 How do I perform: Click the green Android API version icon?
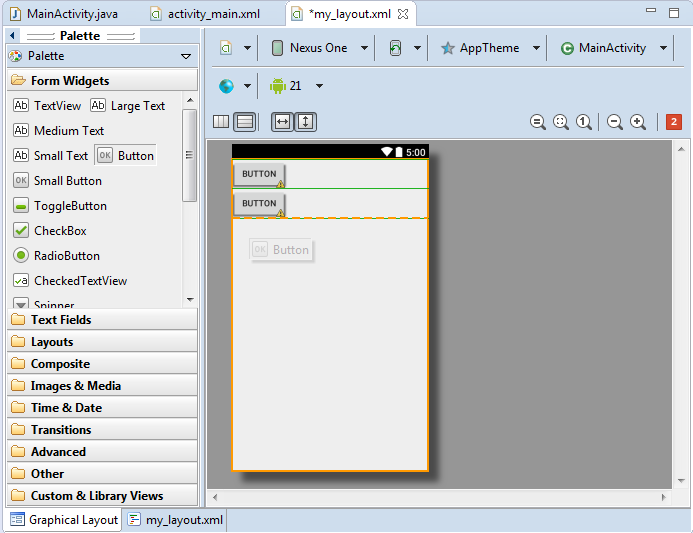[x=278, y=86]
